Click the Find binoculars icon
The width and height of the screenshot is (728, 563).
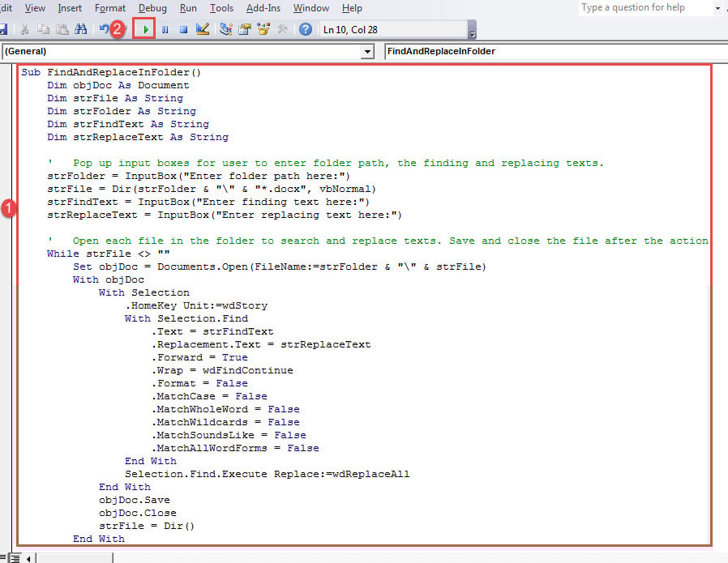[80, 30]
